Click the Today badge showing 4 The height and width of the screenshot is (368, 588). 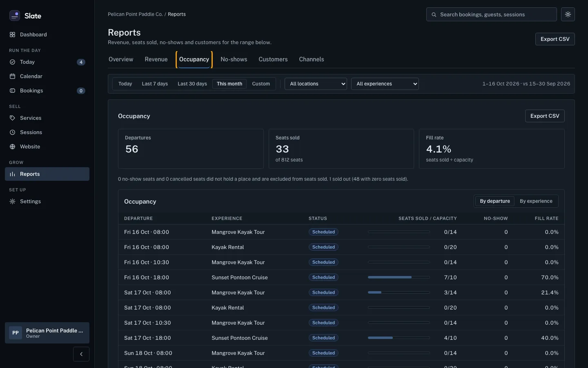(x=81, y=62)
